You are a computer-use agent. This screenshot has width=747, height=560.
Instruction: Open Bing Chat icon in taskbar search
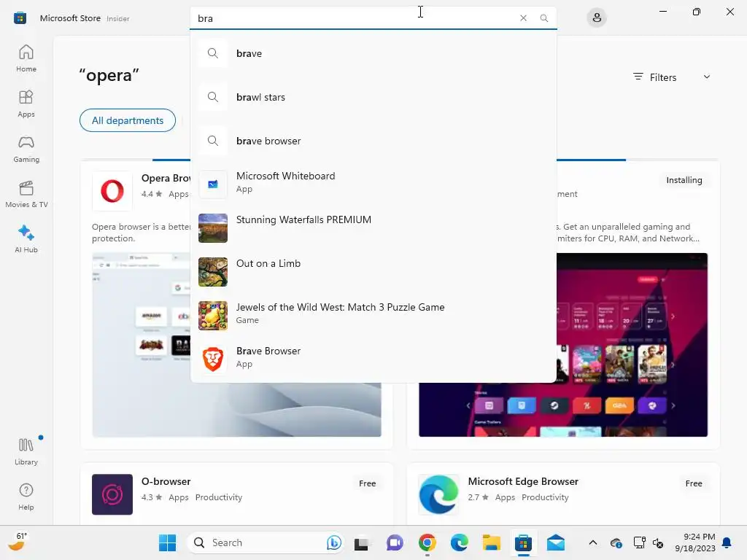pyautogui.click(x=334, y=542)
